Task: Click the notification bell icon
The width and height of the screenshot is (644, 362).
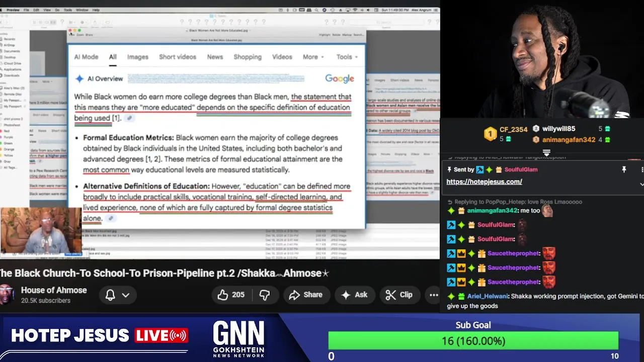Action: click(x=110, y=295)
